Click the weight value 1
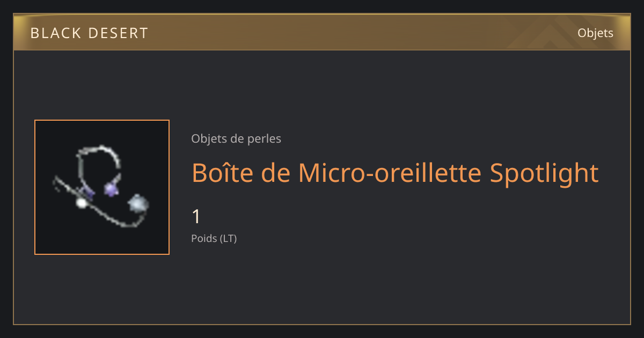Image resolution: width=644 pixels, height=338 pixels. [196, 217]
